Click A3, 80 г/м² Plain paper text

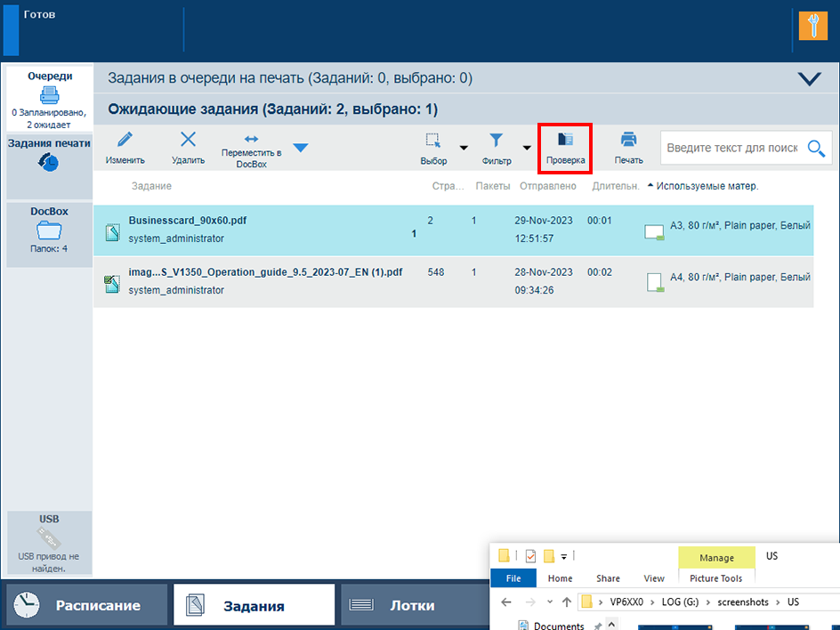click(x=739, y=225)
